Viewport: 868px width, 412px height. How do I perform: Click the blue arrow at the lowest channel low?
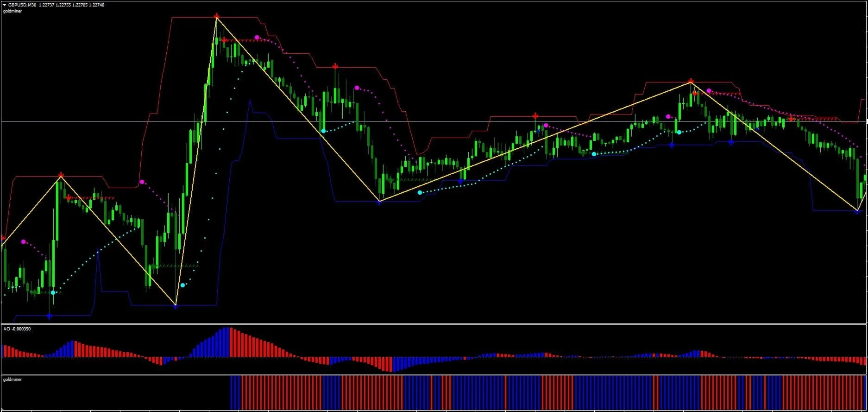tap(49, 316)
